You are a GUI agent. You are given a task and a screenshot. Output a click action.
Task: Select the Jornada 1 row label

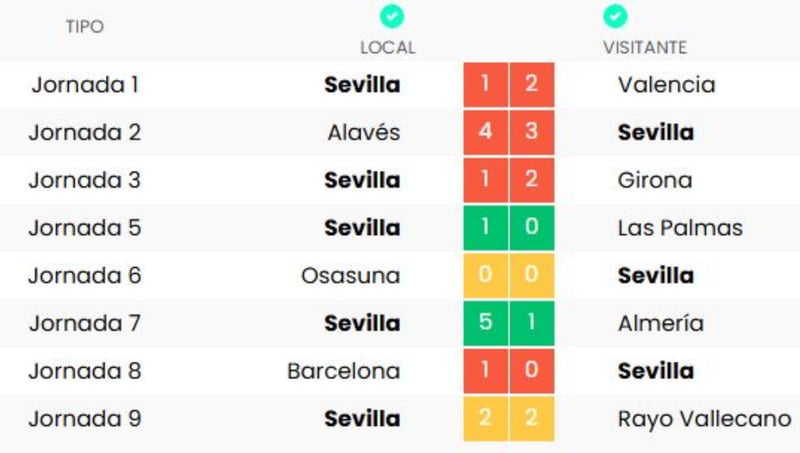click(x=85, y=84)
